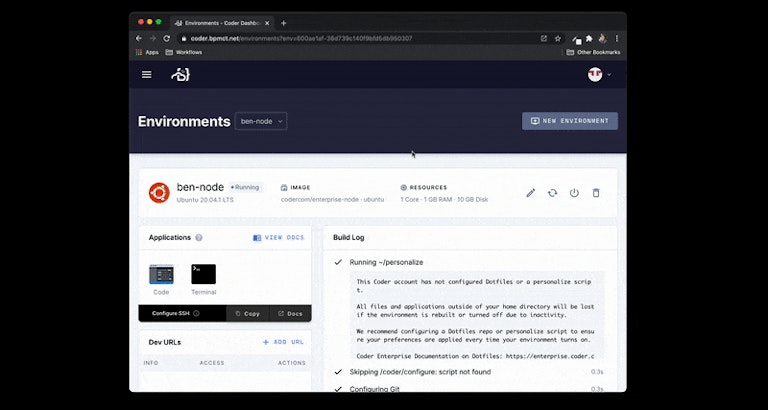Open the user avatar menu
Image resolution: width=768 pixels, height=410 pixels.
click(595, 74)
